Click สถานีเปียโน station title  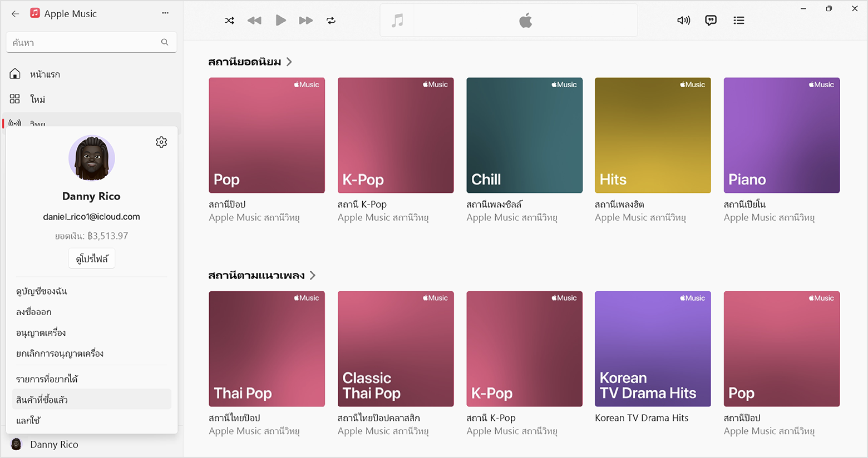[744, 205]
